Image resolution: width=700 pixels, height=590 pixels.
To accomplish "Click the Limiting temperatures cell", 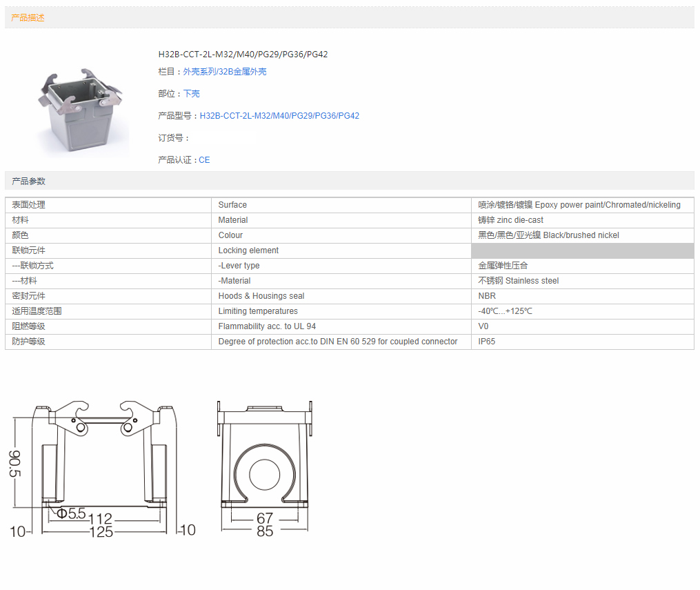I will (x=258, y=311).
